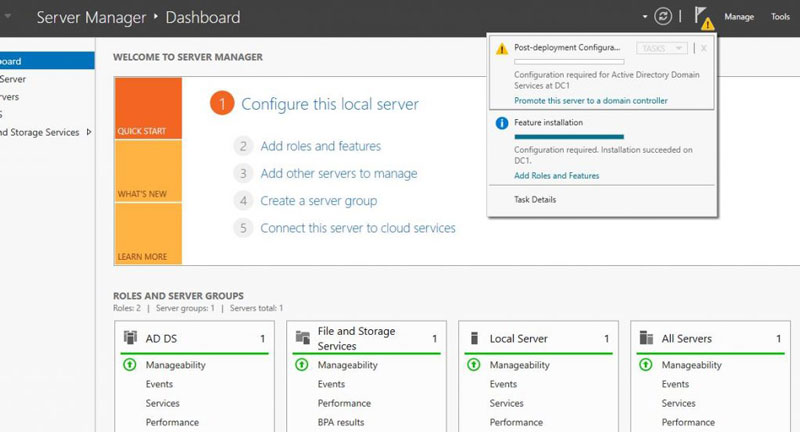Select File and Storage Services in sidebar
The height and width of the screenshot is (432, 800).
click(x=40, y=132)
